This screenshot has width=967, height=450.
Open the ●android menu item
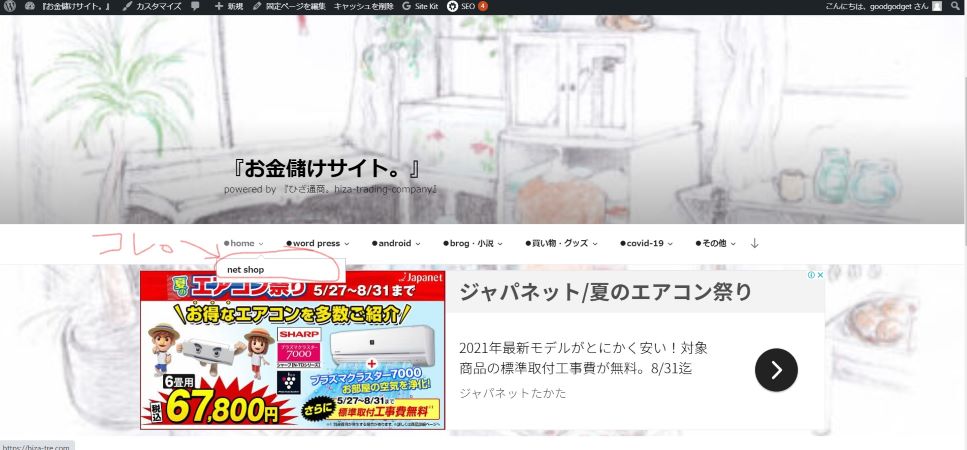(392, 243)
